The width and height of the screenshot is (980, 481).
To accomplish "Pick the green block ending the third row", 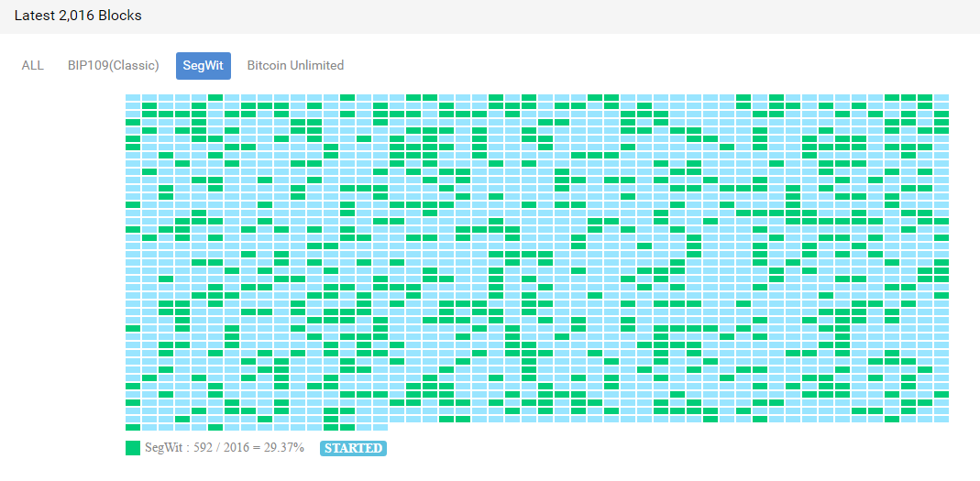I will tap(941, 114).
